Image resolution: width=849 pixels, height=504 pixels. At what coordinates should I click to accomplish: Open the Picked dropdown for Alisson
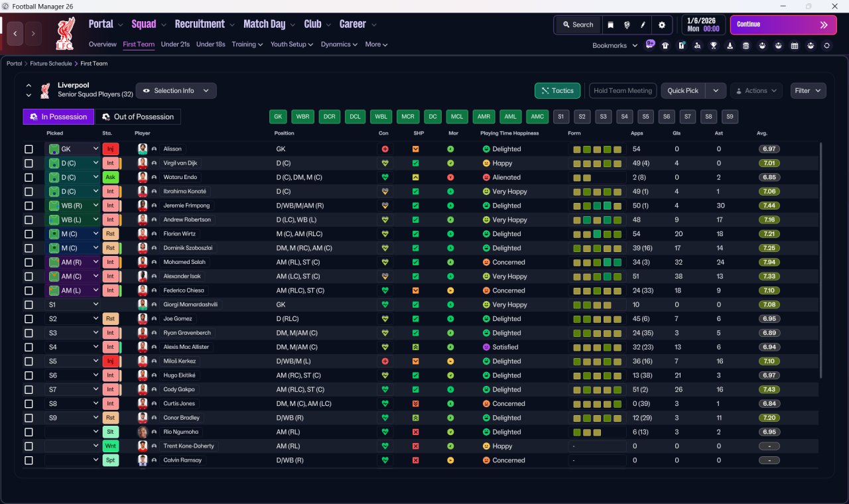pos(73,149)
